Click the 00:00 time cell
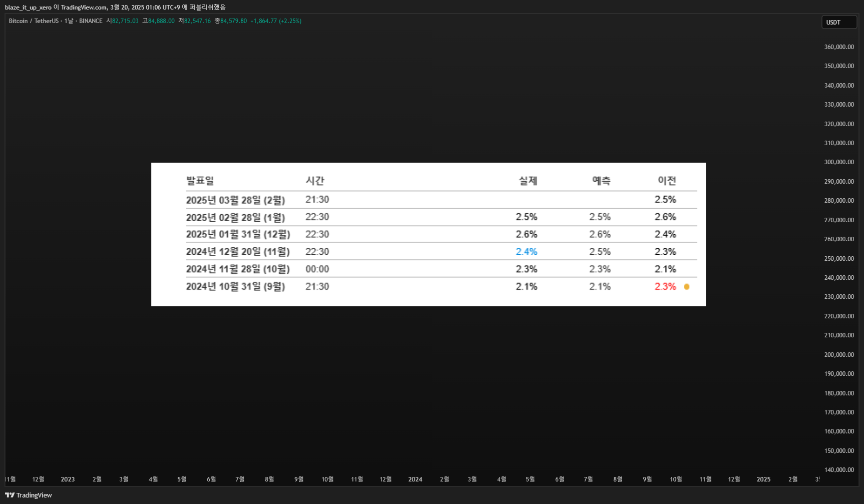864x504 pixels. click(317, 269)
